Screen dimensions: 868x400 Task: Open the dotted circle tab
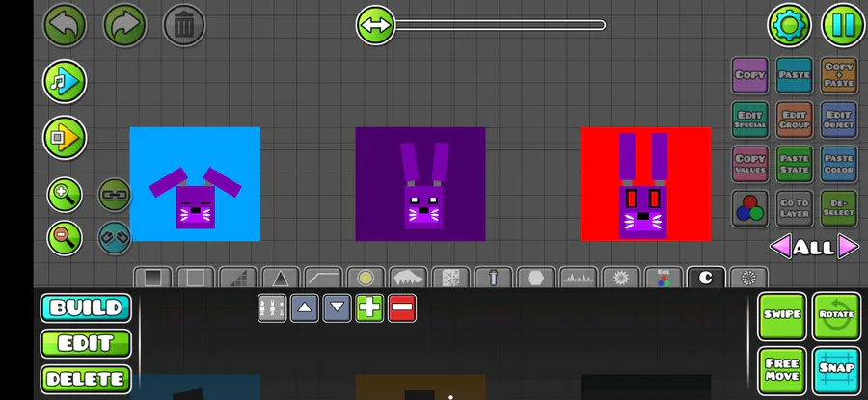pos(748,278)
